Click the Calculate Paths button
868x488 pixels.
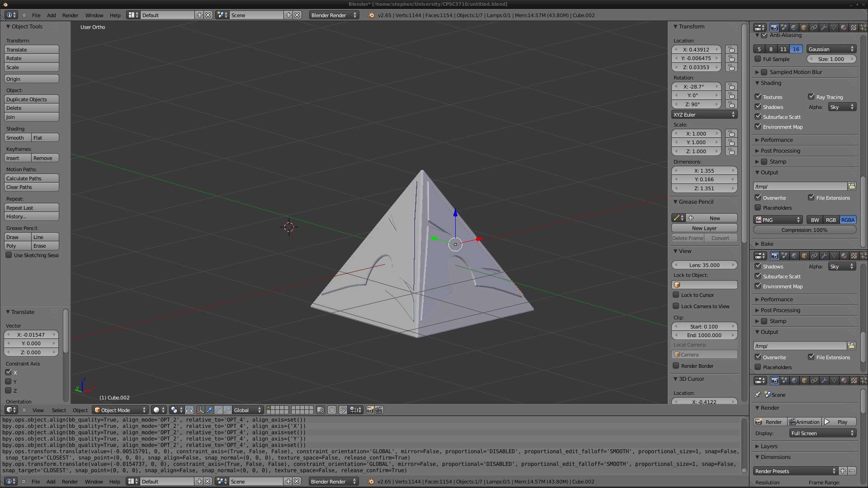tap(32, 178)
